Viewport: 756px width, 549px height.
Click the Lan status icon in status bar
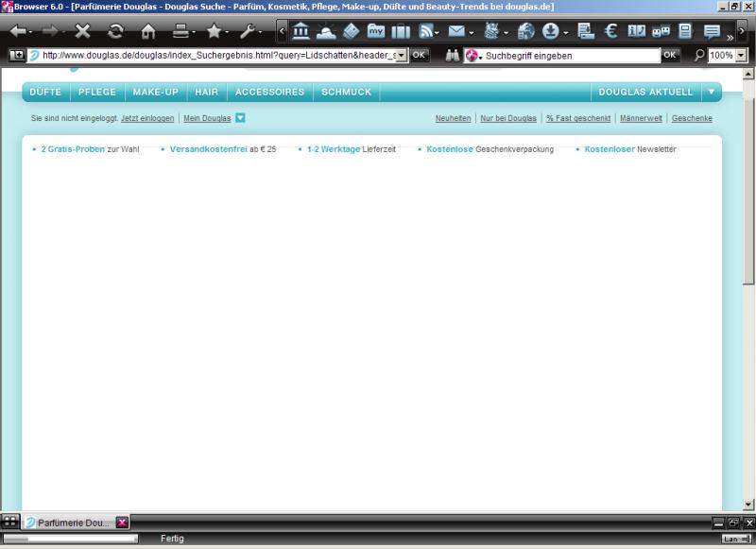pyautogui.click(x=736, y=539)
